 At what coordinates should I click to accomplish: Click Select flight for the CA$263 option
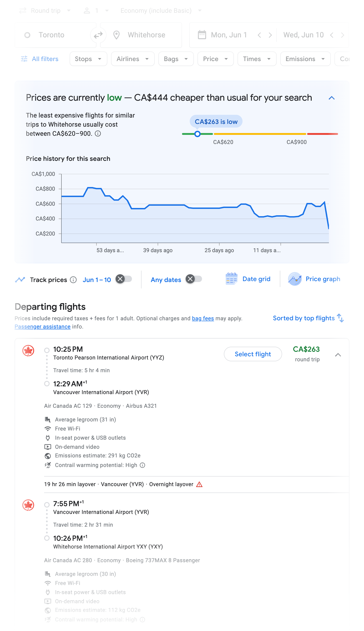[x=253, y=354]
